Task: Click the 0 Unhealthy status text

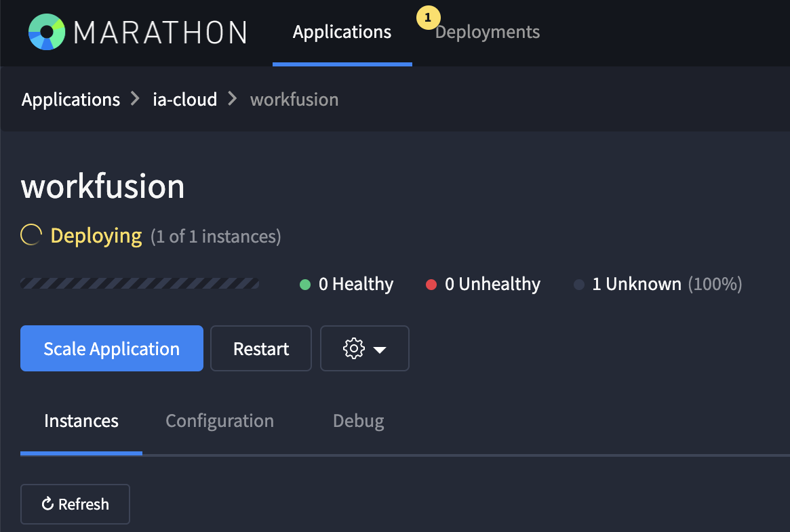Action: [x=492, y=284]
